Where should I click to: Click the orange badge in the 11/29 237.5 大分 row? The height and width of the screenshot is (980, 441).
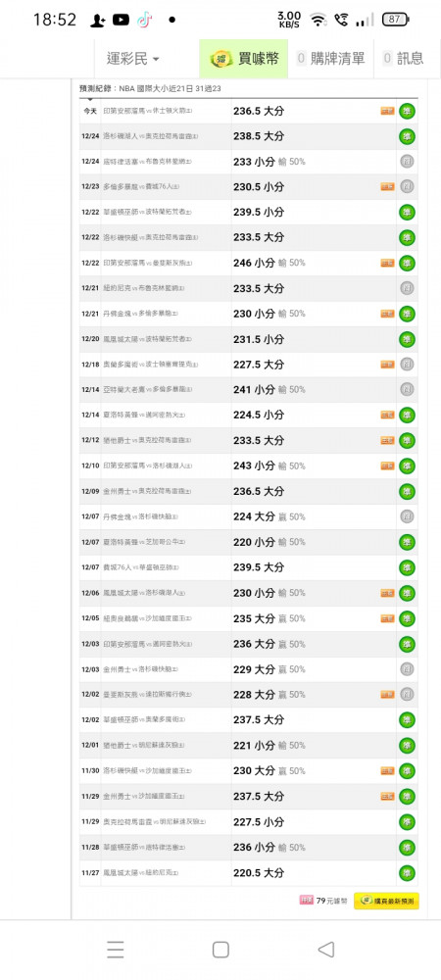pyautogui.click(x=387, y=796)
